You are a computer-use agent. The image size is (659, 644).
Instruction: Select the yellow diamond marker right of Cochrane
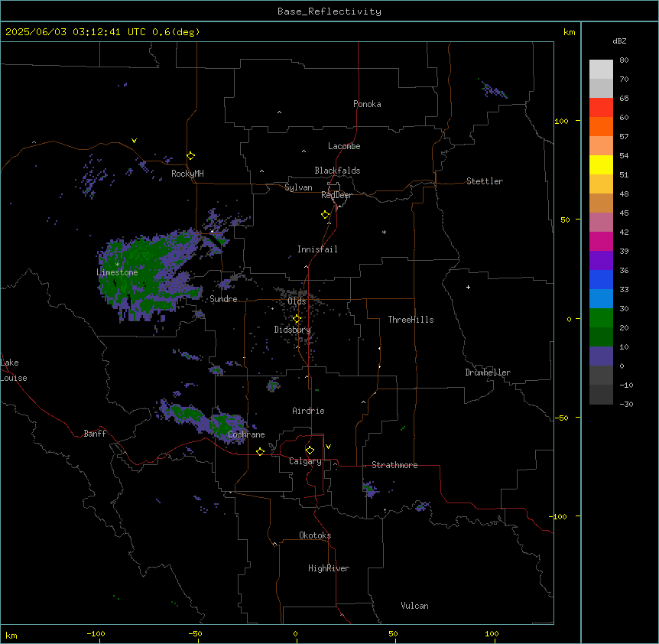coord(260,451)
